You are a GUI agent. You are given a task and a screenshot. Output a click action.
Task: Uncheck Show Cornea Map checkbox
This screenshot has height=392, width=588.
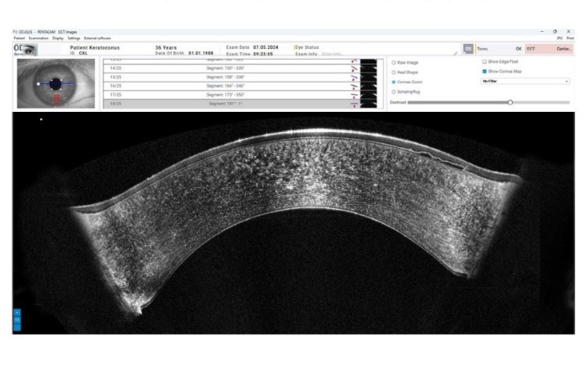tap(484, 72)
